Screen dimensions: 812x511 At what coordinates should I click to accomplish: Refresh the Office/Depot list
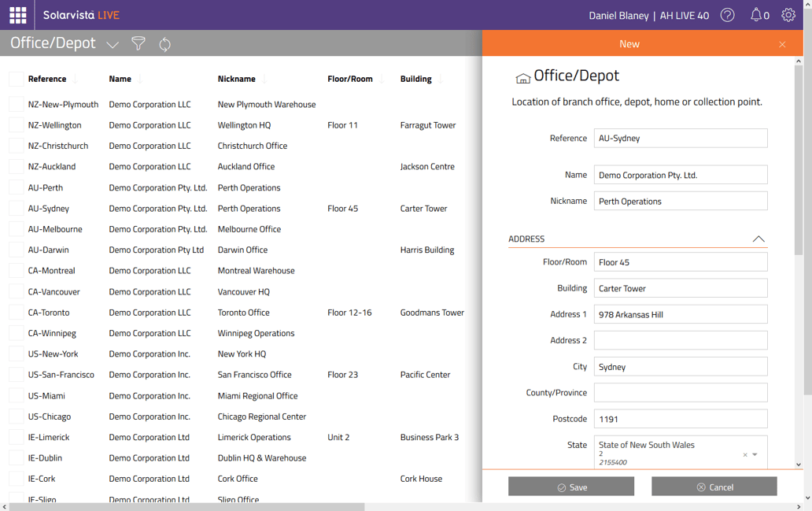pyautogui.click(x=164, y=44)
